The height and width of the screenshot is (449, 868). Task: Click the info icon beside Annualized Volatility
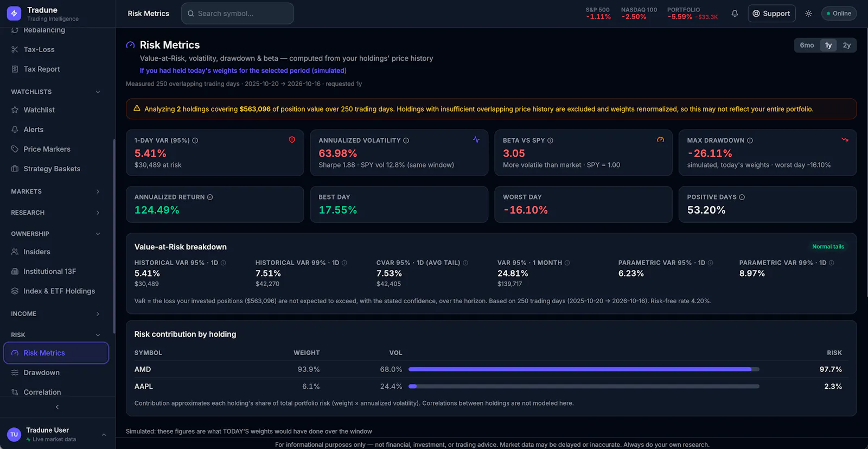tap(406, 140)
